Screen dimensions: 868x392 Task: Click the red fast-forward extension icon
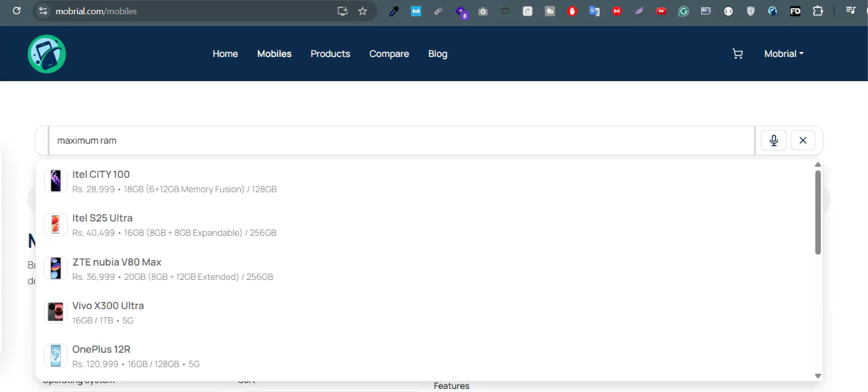(x=662, y=11)
